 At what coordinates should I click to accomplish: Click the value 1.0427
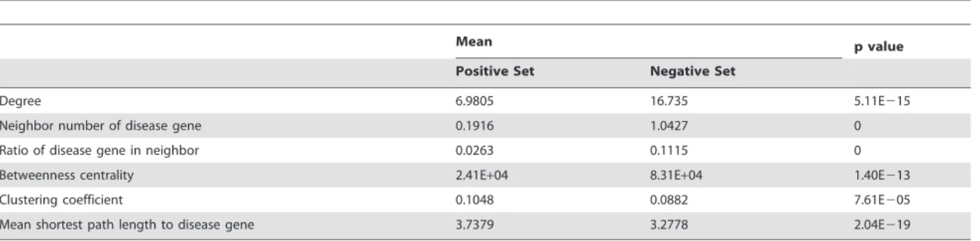point(666,122)
